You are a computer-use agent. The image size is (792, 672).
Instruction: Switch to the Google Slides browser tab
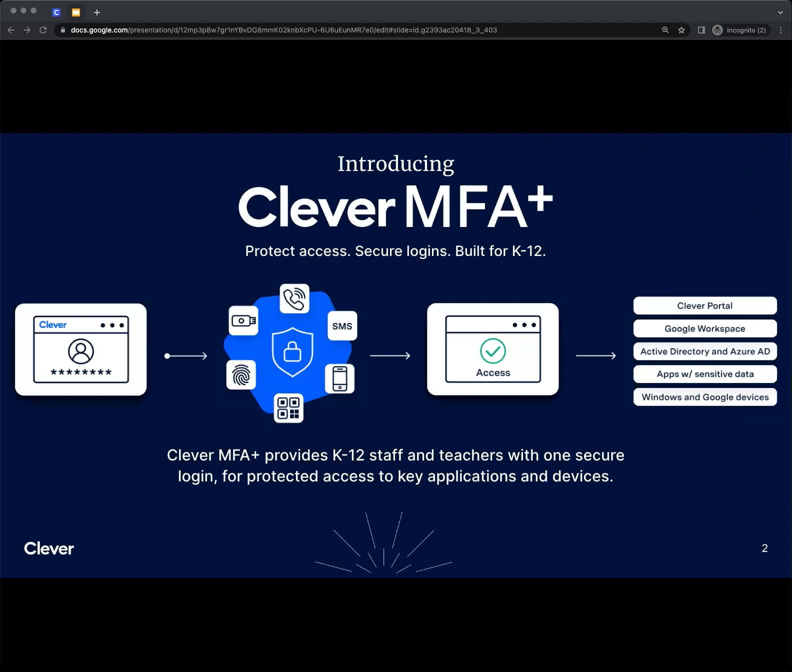(76, 12)
